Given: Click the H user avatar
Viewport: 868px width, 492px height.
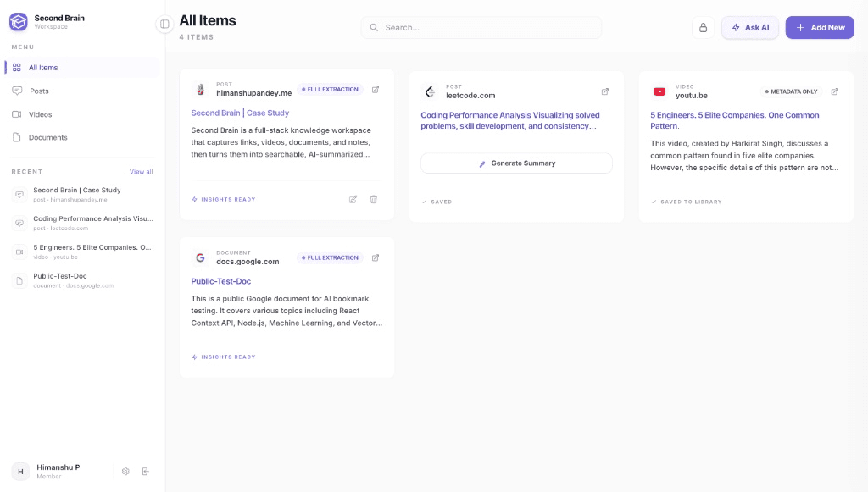Looking at the screenshot, I should click(20, 472).
